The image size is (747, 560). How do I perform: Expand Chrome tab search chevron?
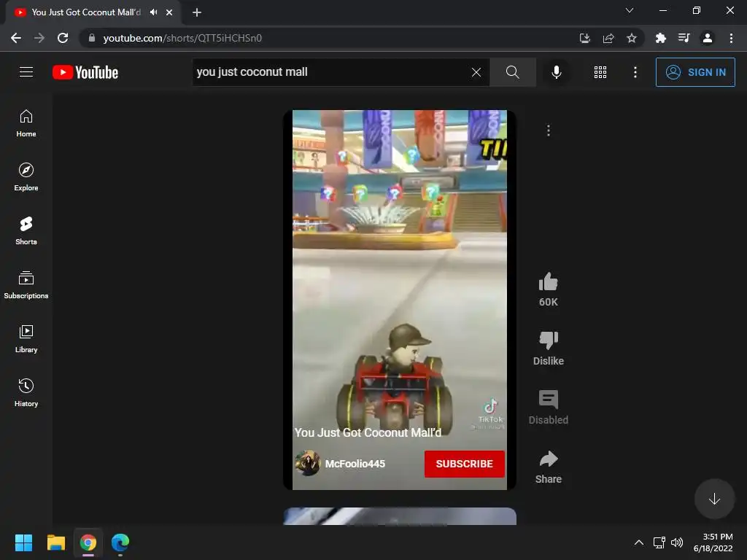point(630,10)
